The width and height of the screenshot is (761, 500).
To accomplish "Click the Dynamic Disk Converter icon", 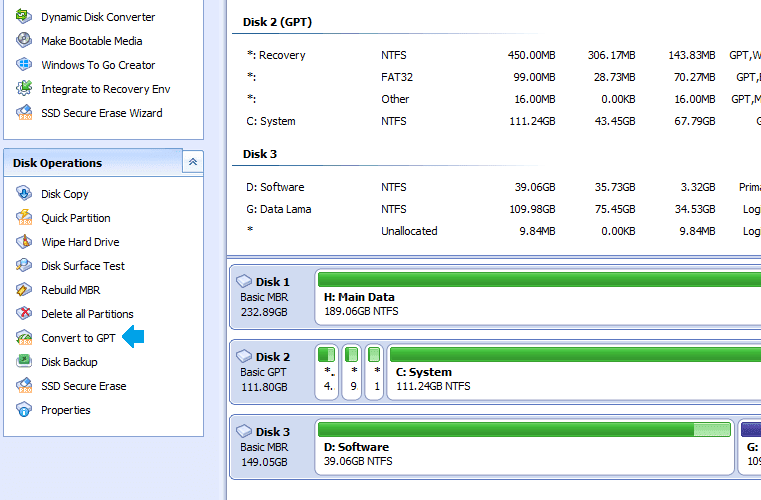I will 24,17.
